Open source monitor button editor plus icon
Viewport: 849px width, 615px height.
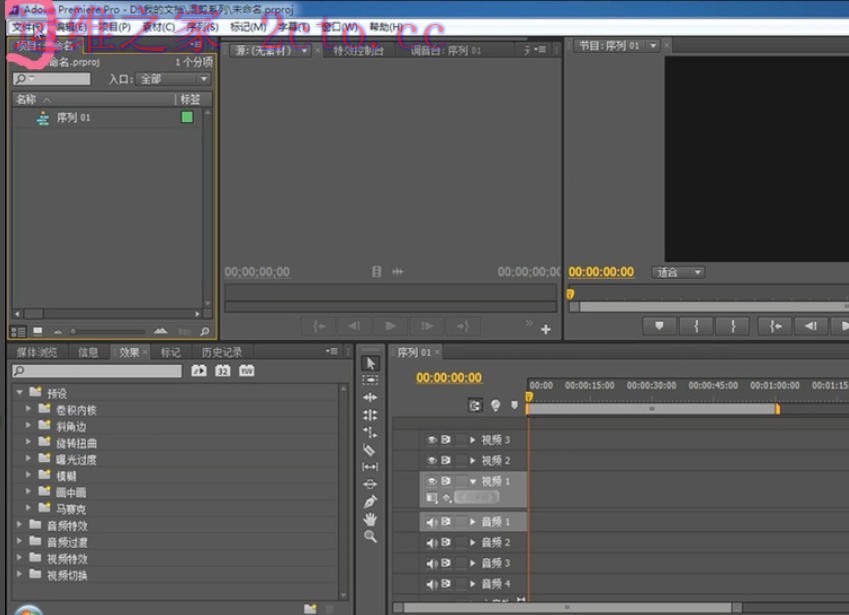[x=546, y=329]
